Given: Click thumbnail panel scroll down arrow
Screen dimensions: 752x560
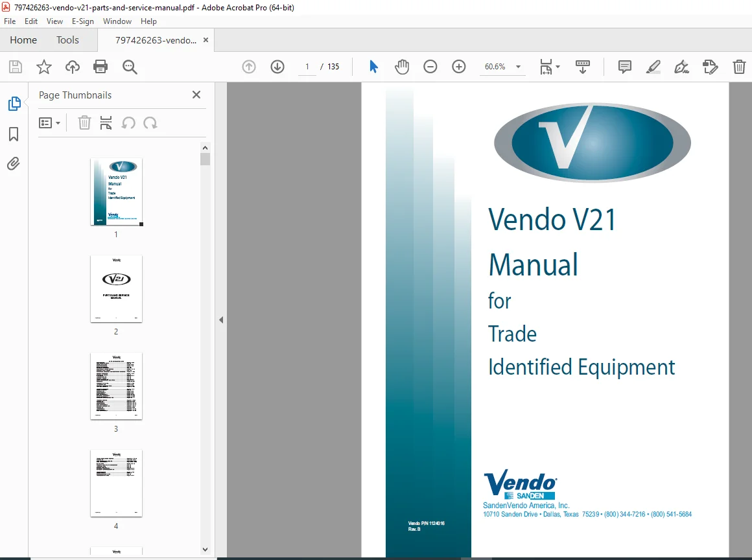Looking at the screenshot, I should point(206,550).
